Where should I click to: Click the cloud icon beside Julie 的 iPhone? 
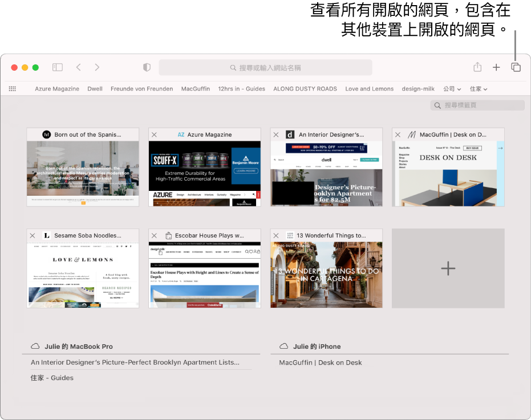tap(284, 346)
